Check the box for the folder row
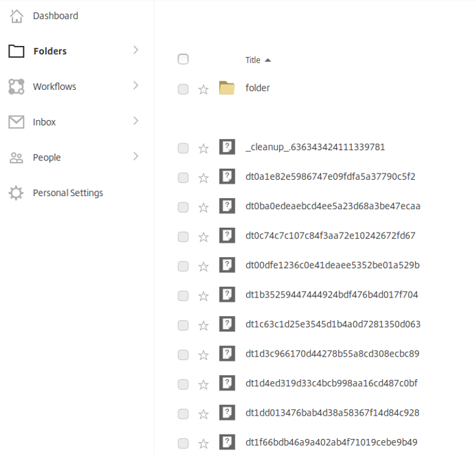 point(183,90)
